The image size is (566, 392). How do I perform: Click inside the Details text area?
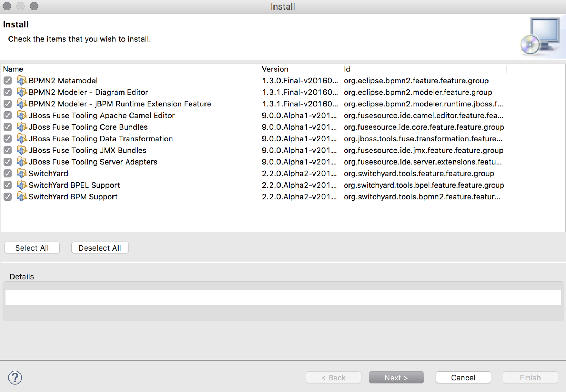[283, 298]
